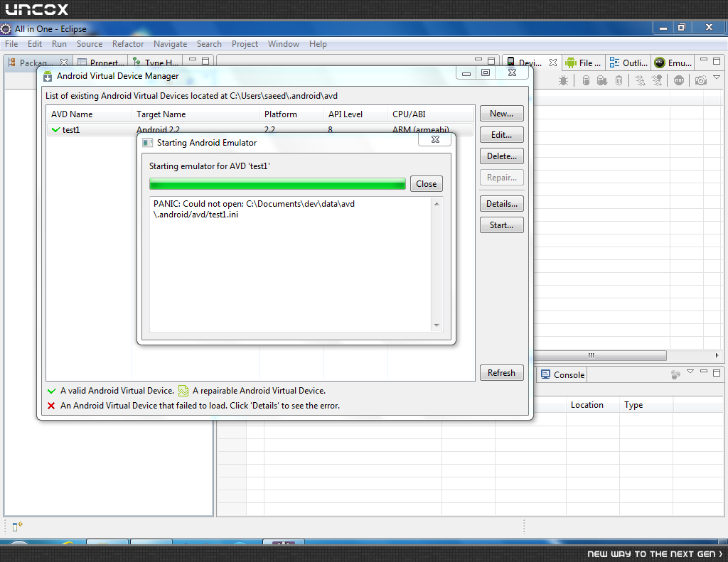Close the Package Explorer tab

pos(64,63)
